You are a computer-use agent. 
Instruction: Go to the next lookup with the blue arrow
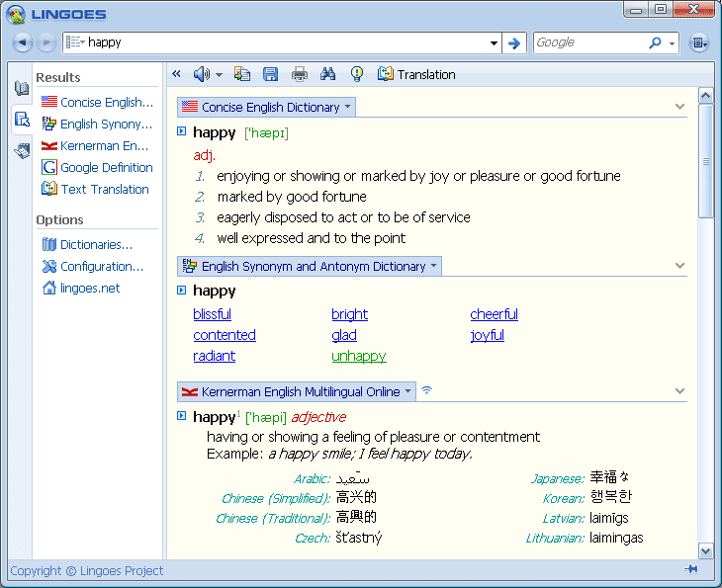point(514,43)
